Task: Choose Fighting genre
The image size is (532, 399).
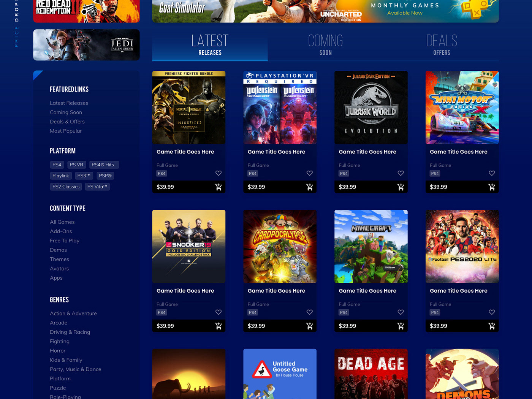Action: (x=60, y=341)
